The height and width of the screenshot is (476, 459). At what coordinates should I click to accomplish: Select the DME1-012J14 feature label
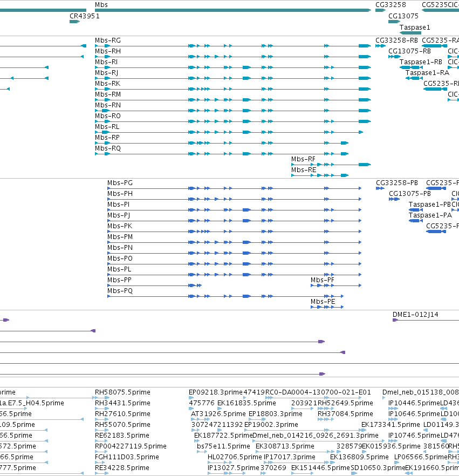[415, 315]
